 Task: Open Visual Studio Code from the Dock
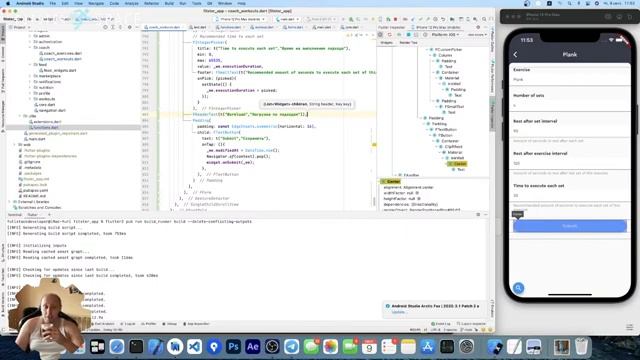194,347
